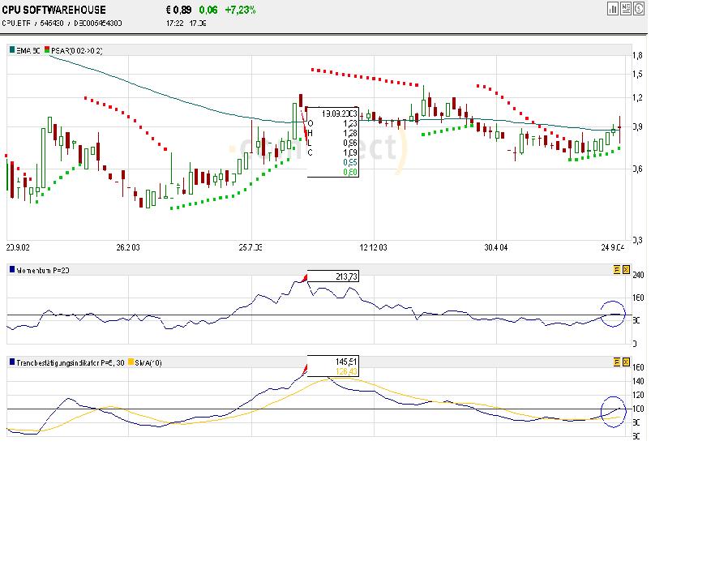Click the 1,5 price axis label
Screen dimensions: 728x561
(638, 75)
